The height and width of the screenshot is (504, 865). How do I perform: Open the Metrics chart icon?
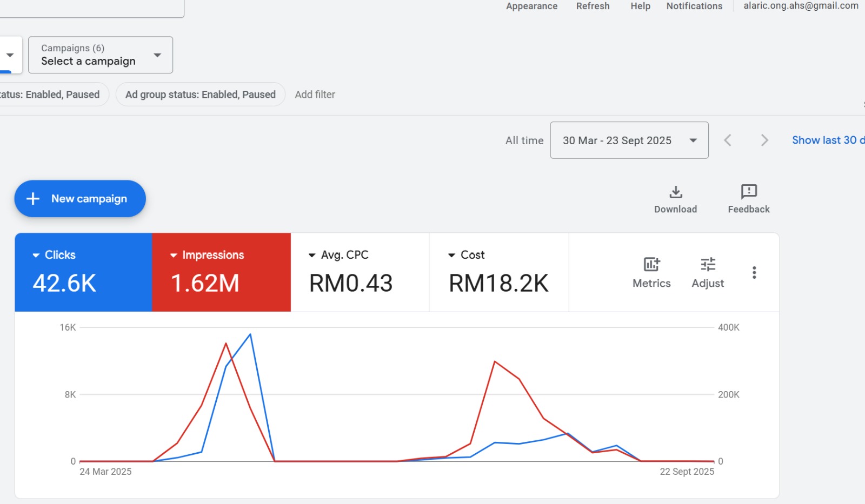click(x=651, y=265)
